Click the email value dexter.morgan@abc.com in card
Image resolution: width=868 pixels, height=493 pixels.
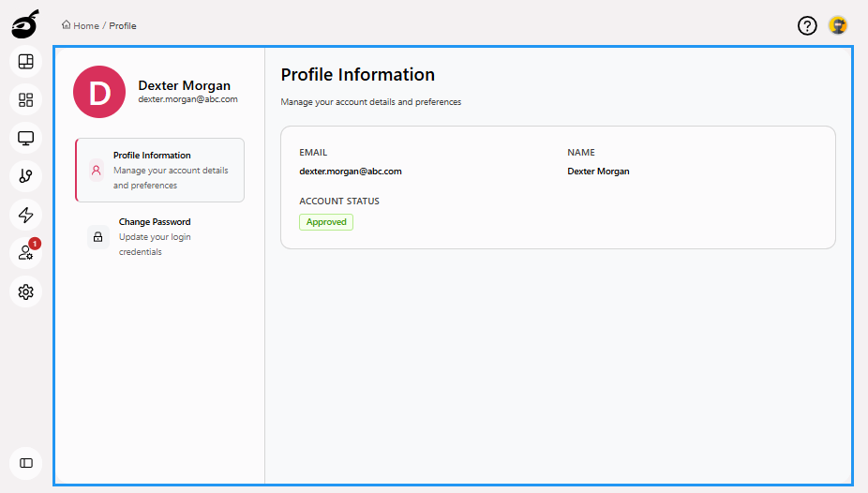(x=351, y=171)
